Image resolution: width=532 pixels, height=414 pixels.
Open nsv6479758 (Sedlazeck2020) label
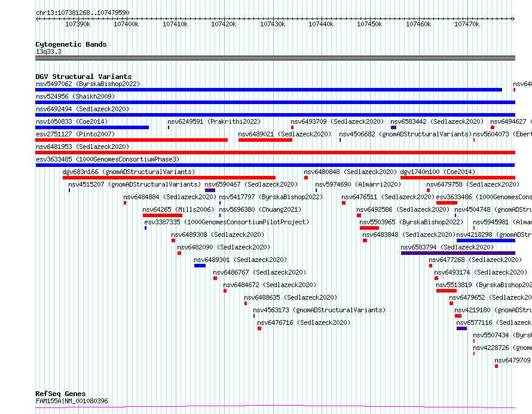click(473, 184)
